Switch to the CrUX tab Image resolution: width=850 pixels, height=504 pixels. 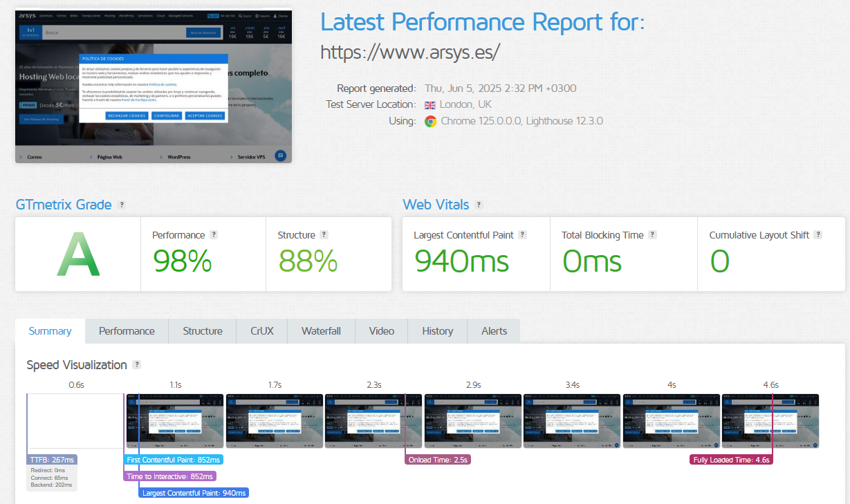tap(262, 331)
